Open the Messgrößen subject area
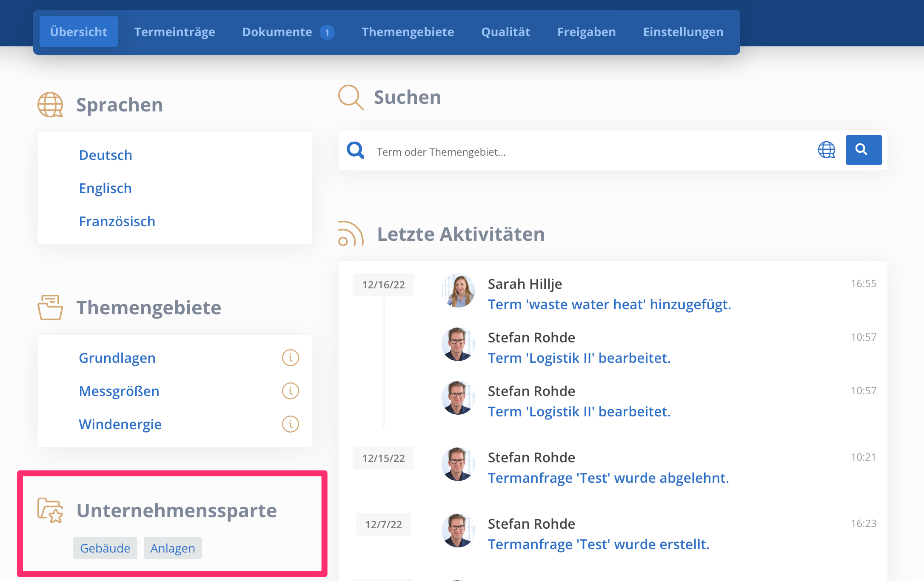Image resolution: width=924 pixels, height=581 pixels. tap(119, 391)
